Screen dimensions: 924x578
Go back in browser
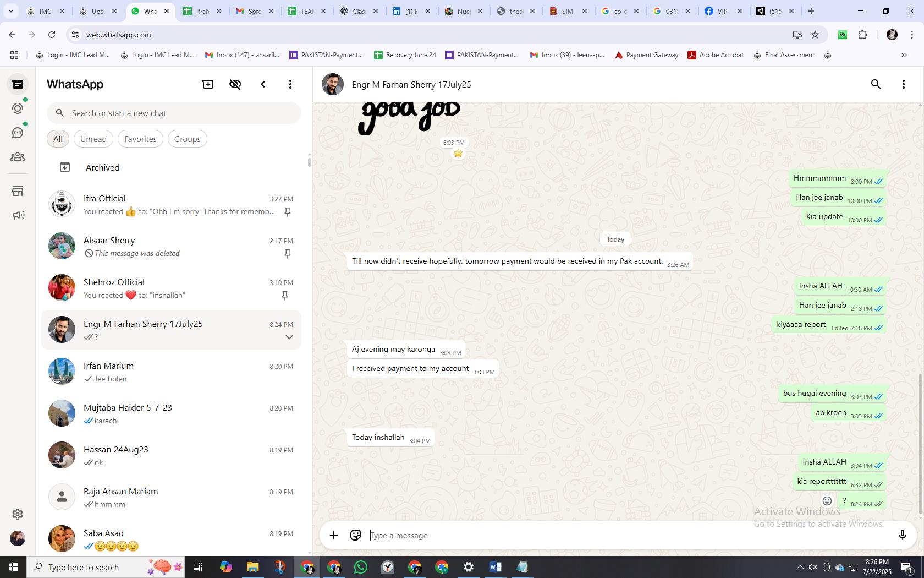12,35
